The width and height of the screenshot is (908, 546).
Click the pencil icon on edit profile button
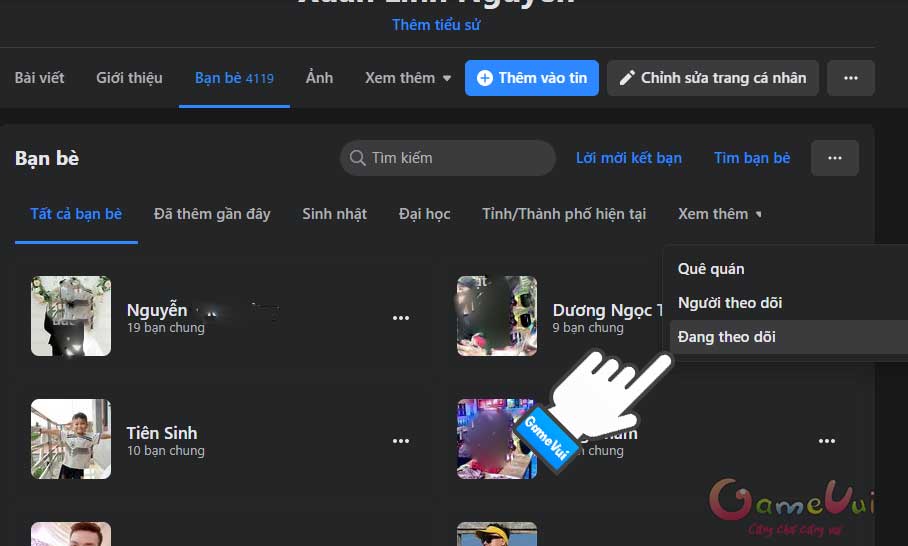627,78
